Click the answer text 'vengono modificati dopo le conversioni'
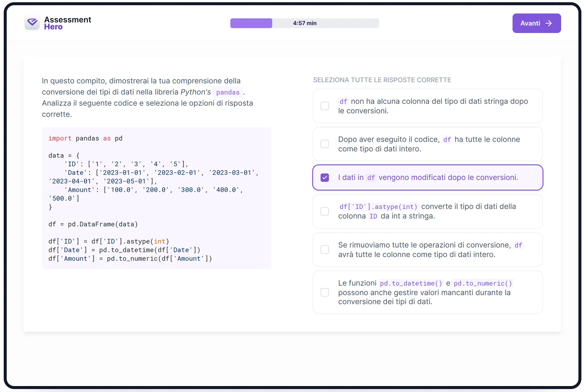The height and width of the screenshot is (392, 584). click(448, 177)
